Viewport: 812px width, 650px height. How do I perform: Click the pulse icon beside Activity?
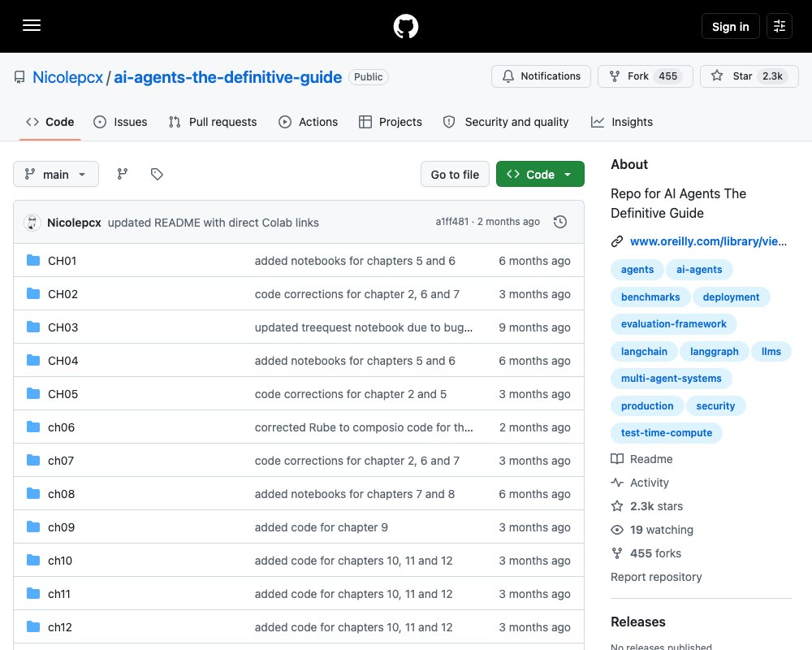tap(617, 483)
